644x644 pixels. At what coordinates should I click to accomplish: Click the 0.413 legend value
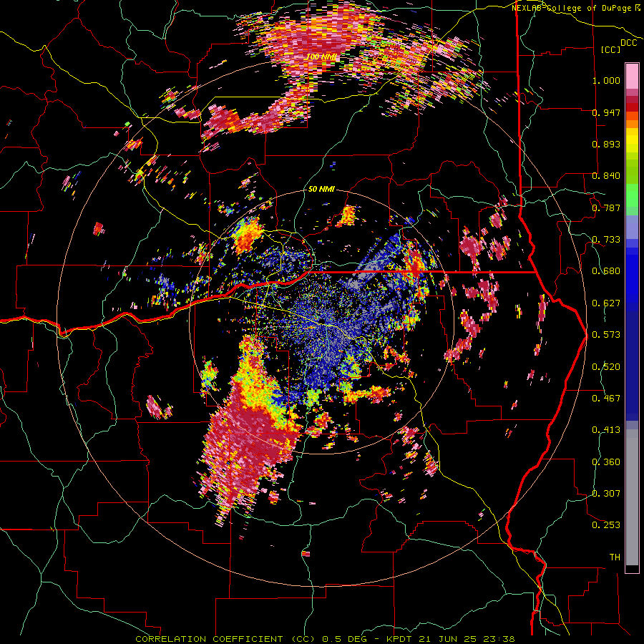(x=606, y=430)
